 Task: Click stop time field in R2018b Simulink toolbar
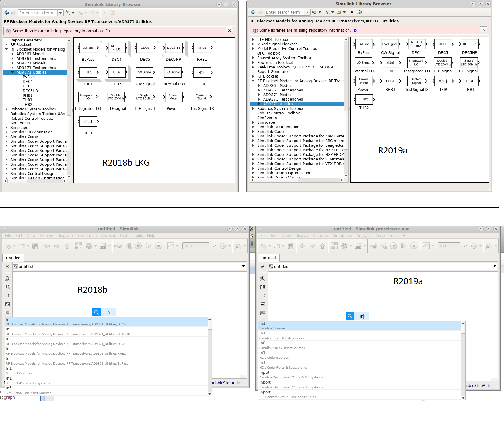(196, 246)
